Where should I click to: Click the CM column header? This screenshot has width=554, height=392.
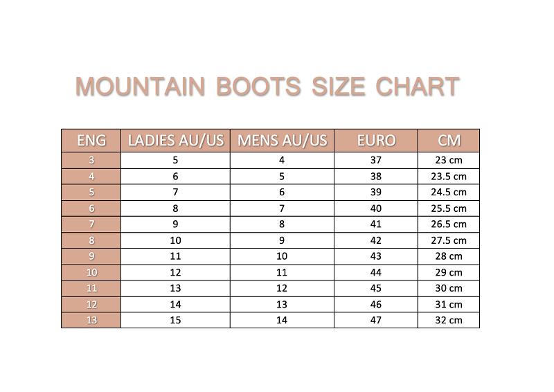point(449,141)
